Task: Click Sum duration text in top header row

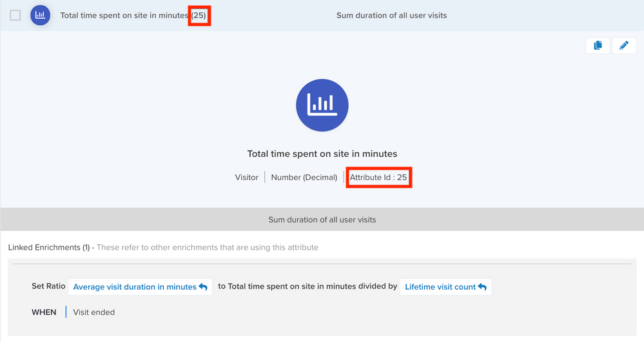Action: pos(391,15)
